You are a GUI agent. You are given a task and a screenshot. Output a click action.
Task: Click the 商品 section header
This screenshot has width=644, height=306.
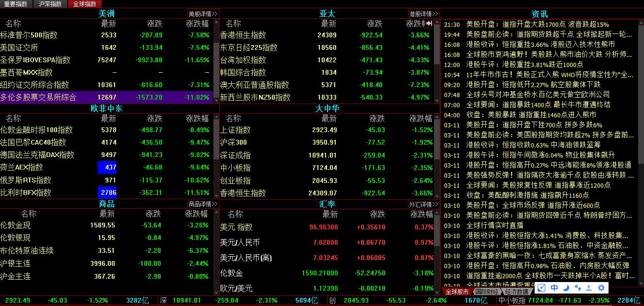[x=106, y=204]
